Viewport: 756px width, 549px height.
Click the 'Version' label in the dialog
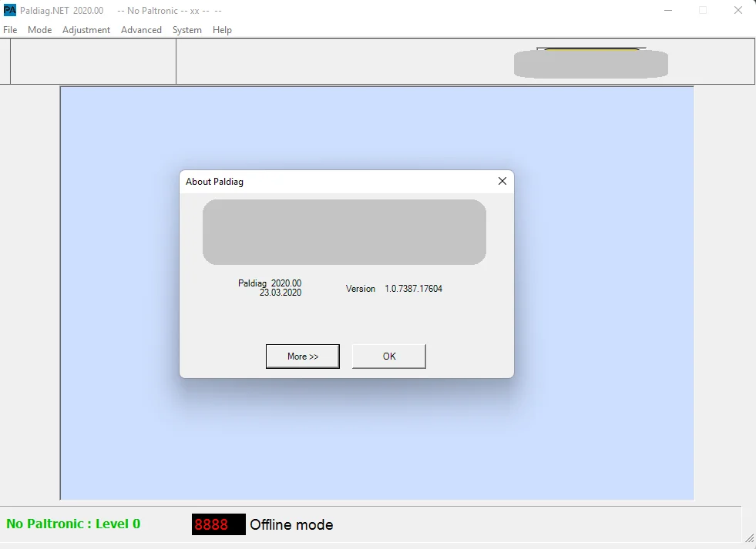(360, 289)
